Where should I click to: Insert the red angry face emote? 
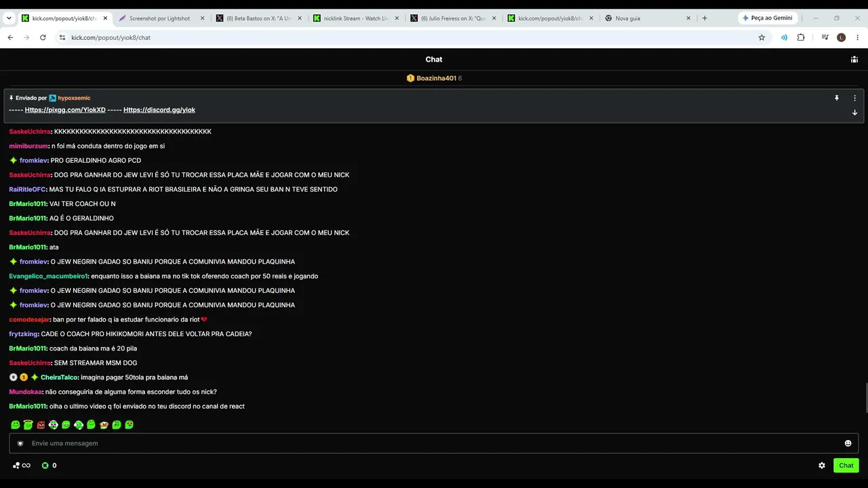tap(41, 425)
